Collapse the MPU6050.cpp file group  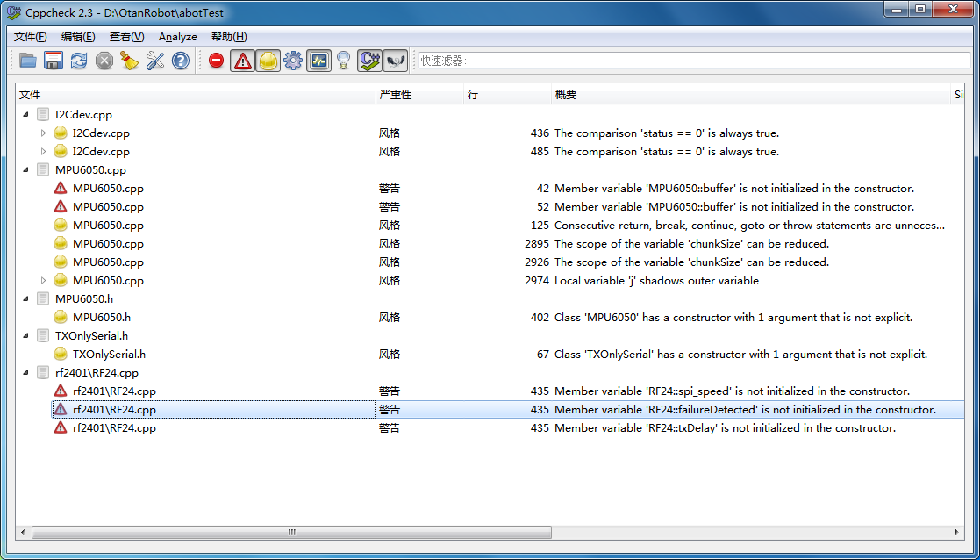coord(25,169)
